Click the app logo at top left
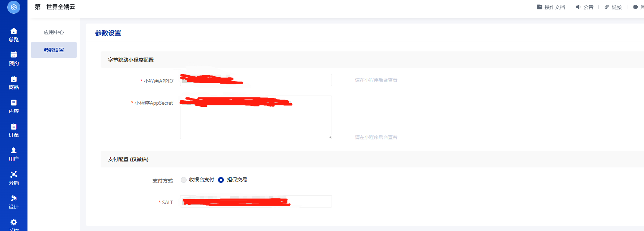Viewport: 644px width, 231px height. tap(14, 7)
